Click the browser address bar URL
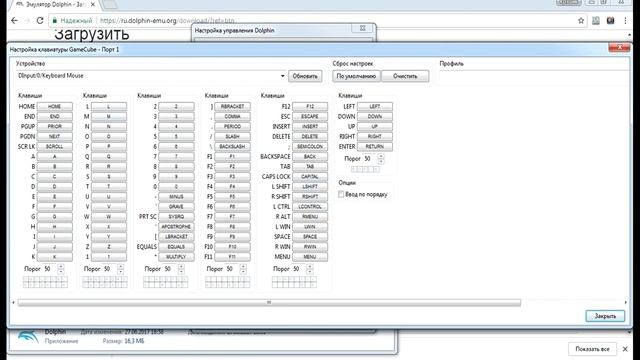Screen dimensions: 640x360 point(167,20)
